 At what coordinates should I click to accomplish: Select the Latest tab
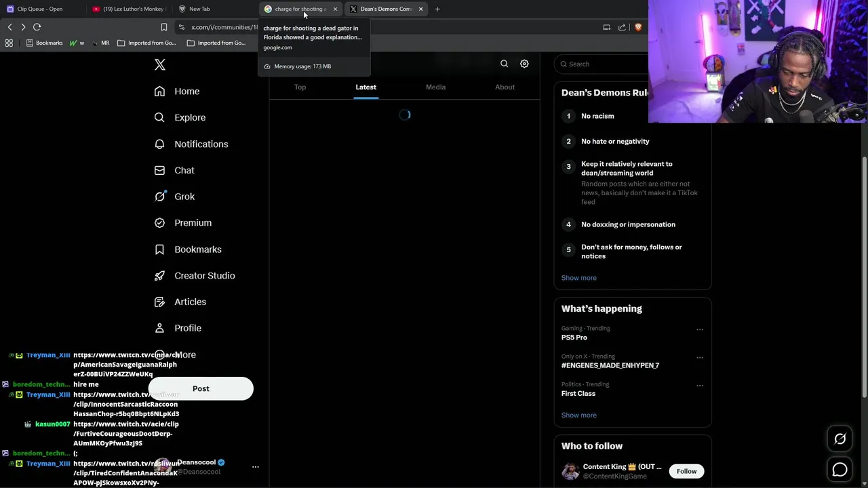click(366, 87)
